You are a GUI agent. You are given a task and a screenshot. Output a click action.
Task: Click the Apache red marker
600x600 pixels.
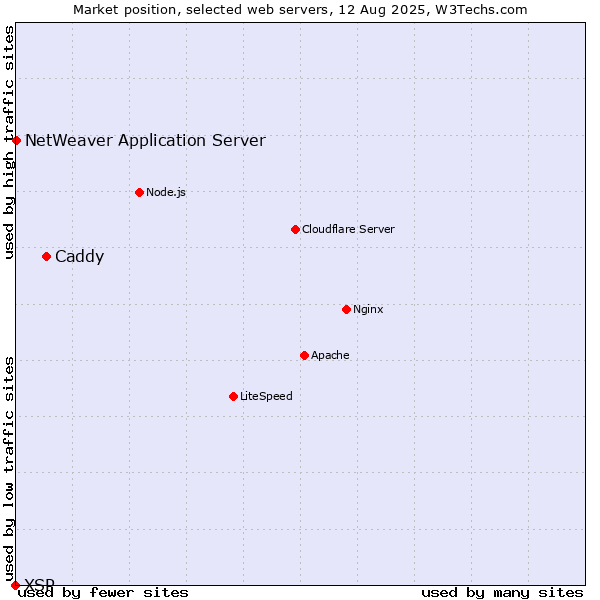click(x=304, y=355)
